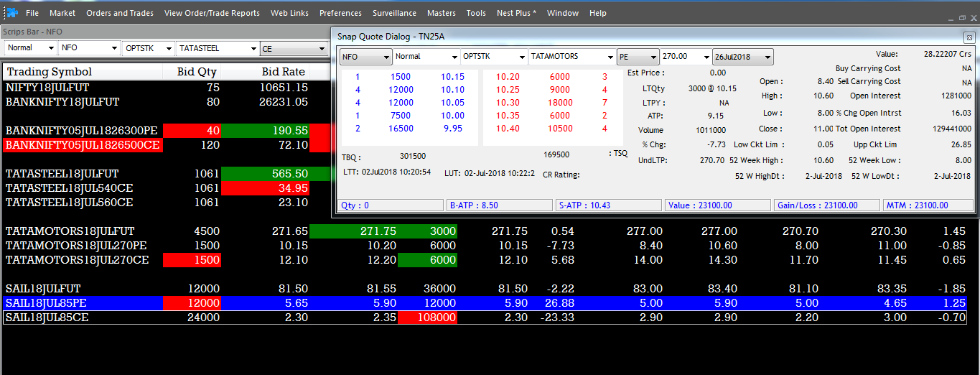Click the B-ATP : 8.50 status field
980x375 pixels.
pos(500,205)
